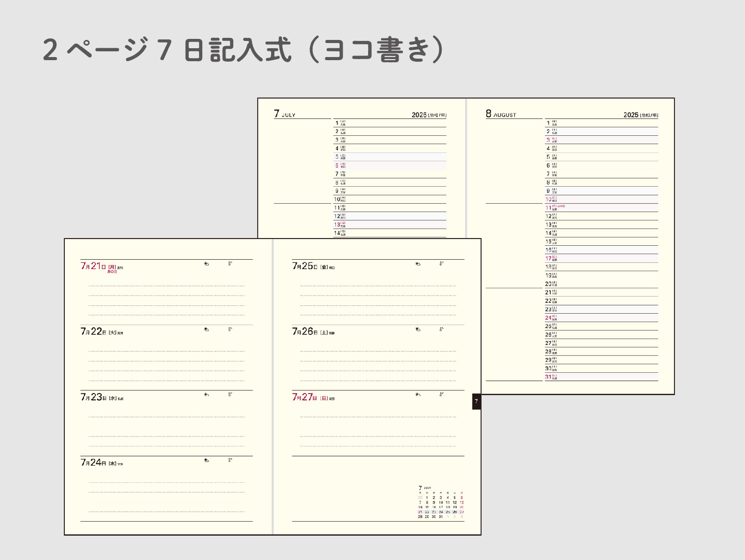Select the thermometer icon on 7月23日 row
This screenshot has height=560, width=745.
click(x=230, y=394)
